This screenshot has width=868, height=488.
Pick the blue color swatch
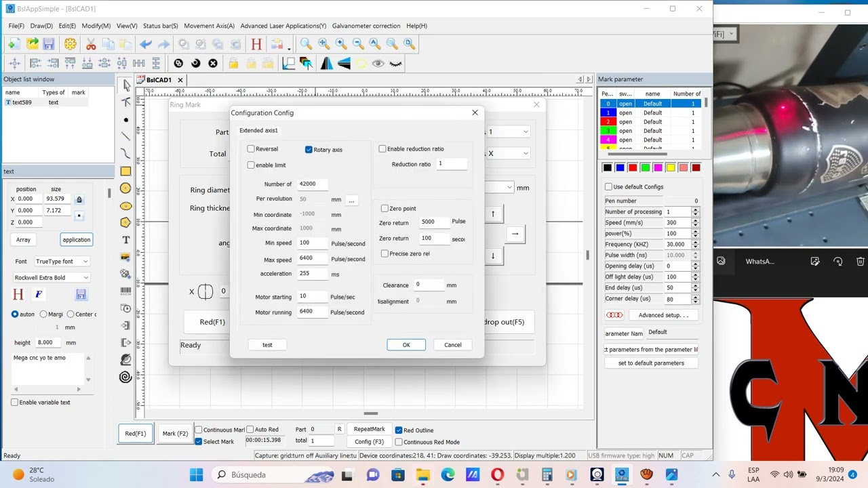tap(620, 167)
